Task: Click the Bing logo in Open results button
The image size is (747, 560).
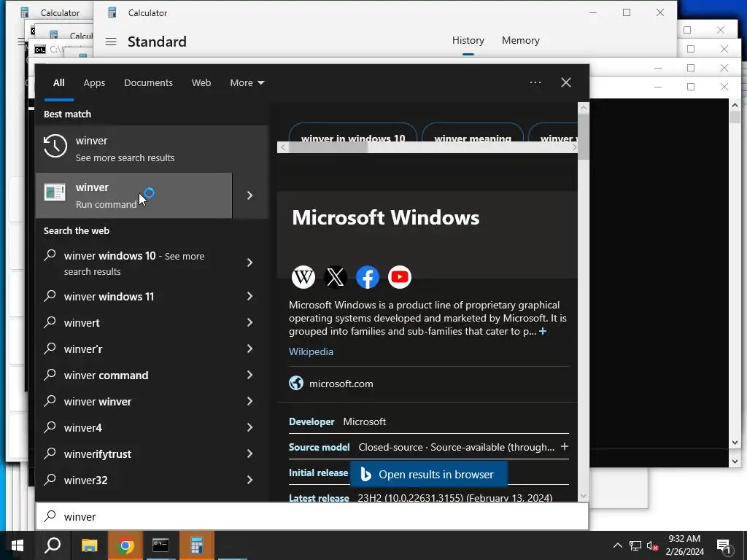Action: (x=366, y=474)
